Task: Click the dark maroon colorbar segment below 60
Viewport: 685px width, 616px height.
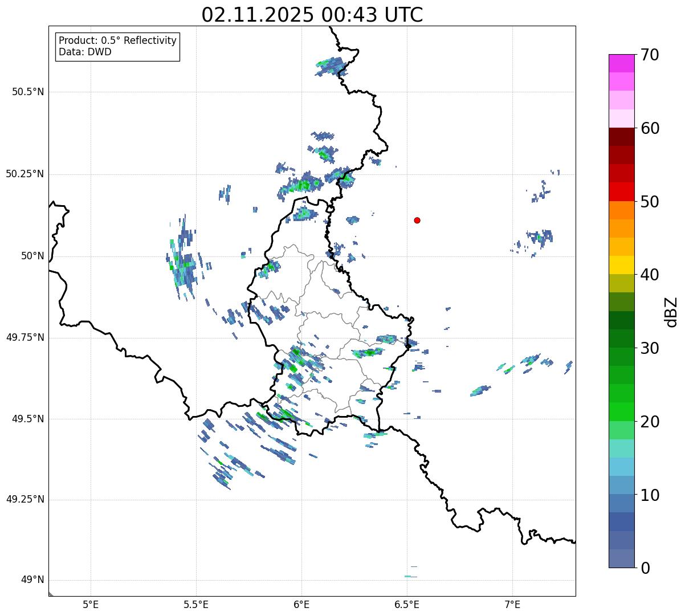Action: [621, 137]
